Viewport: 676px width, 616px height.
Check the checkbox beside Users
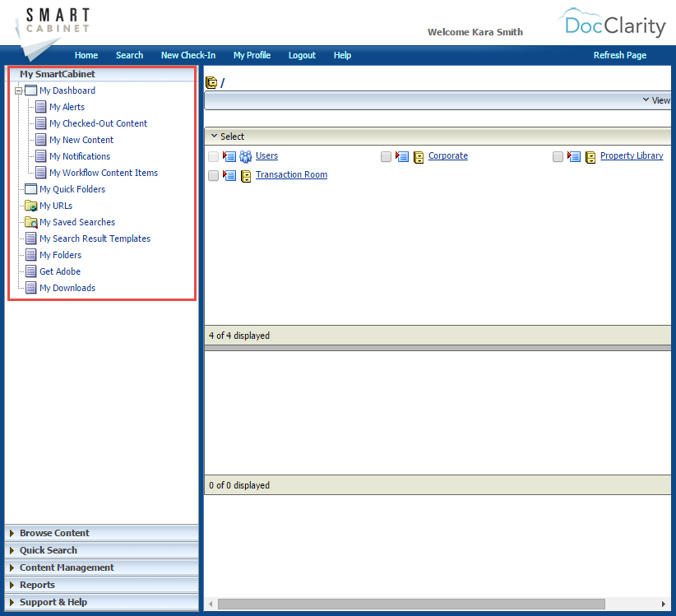[x=213, y=155]
